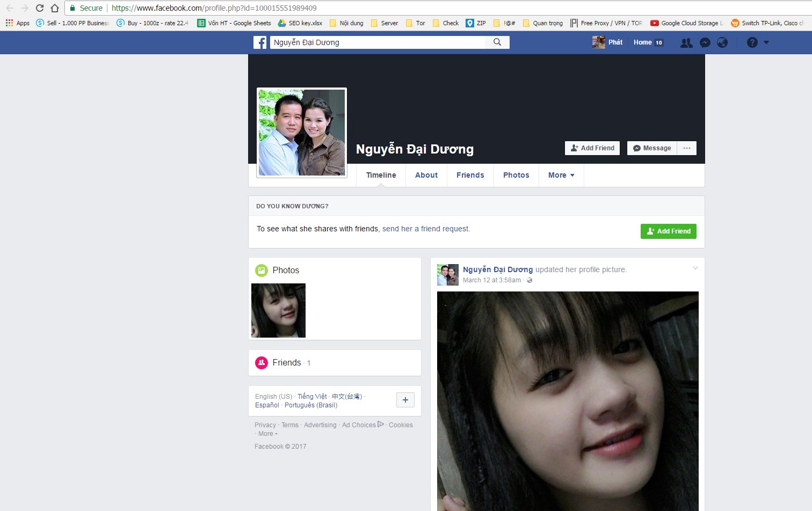The width and height of the screenshot is (812, 511).
Task: Click the post timestamp March 12 at 3:58am
Action: coord(492,280)
